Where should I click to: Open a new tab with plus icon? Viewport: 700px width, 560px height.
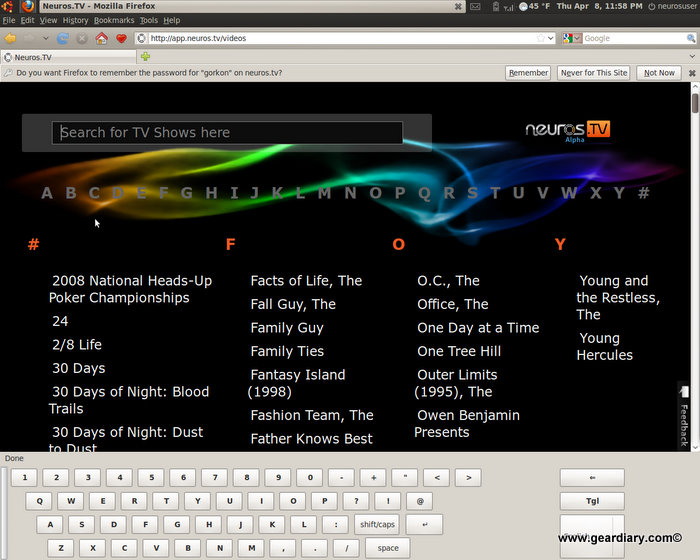click(x=146, y=57)
